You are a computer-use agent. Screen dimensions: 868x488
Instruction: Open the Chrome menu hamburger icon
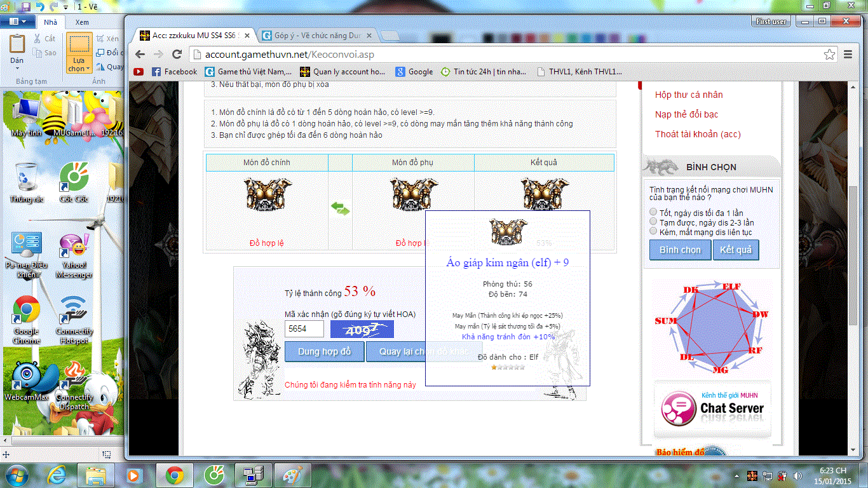(x=848, y=55)
